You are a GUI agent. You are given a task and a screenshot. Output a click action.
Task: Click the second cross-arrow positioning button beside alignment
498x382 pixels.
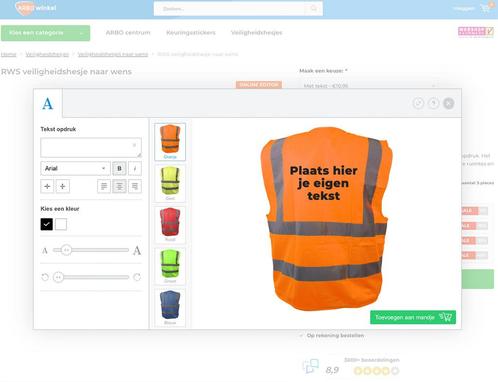63,186
